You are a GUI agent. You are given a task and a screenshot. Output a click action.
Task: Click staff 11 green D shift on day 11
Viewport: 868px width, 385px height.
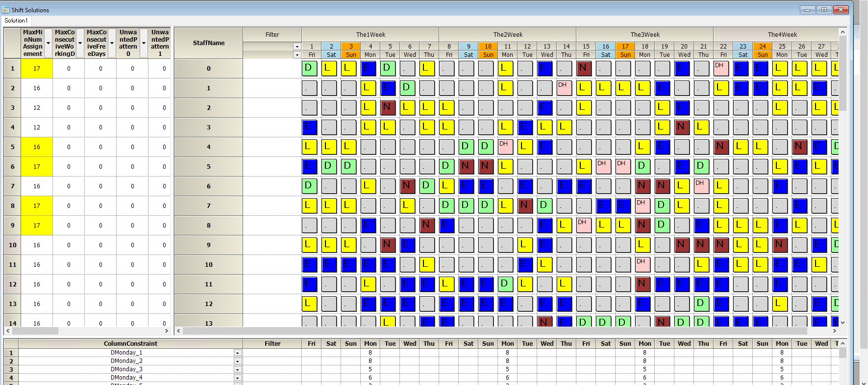pyautogui.click(x=505, y=284)
